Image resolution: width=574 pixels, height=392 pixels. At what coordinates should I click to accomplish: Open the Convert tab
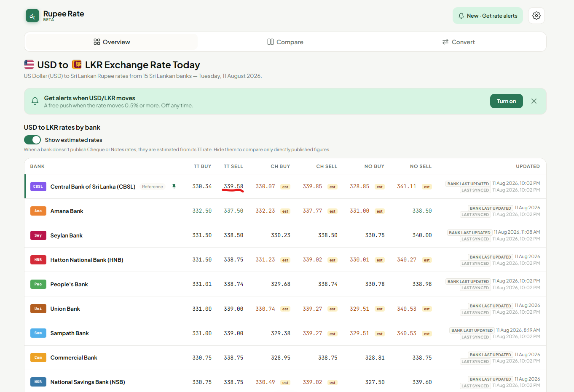[459, 42]
